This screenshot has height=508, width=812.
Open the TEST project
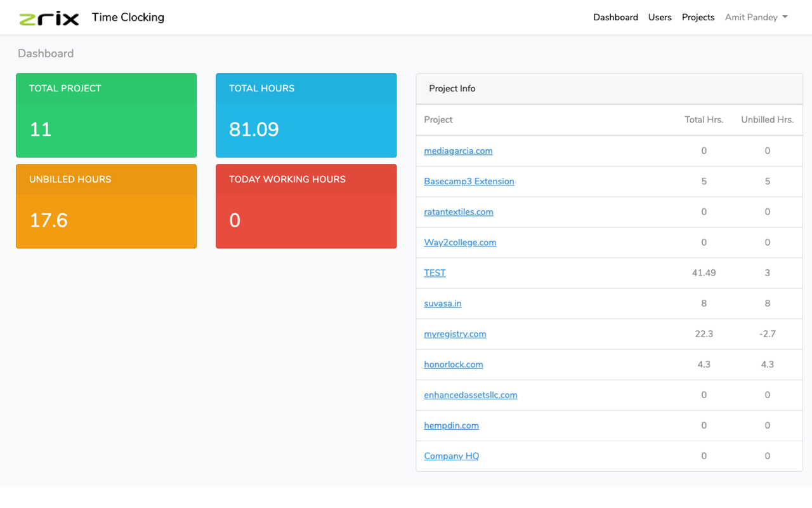(435, 272)
